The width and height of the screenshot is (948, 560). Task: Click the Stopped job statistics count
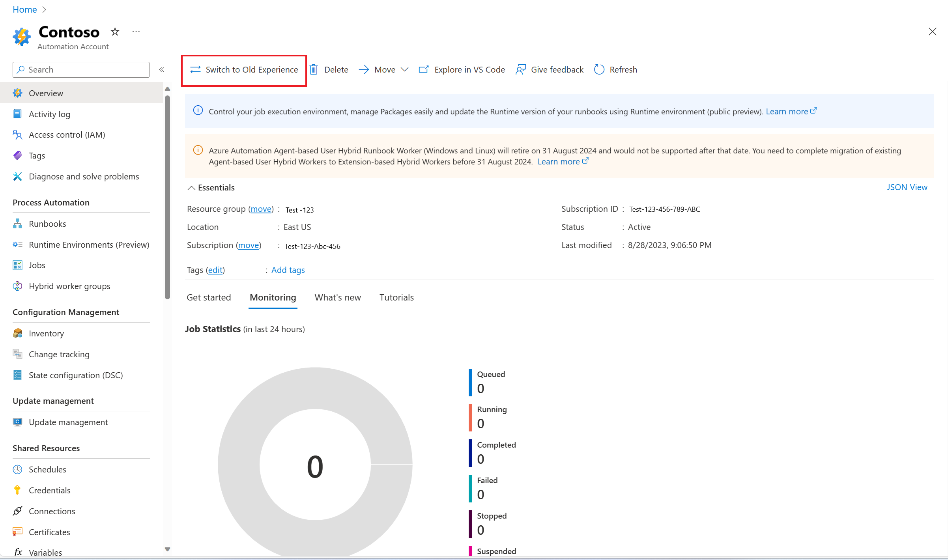(481, 530)
